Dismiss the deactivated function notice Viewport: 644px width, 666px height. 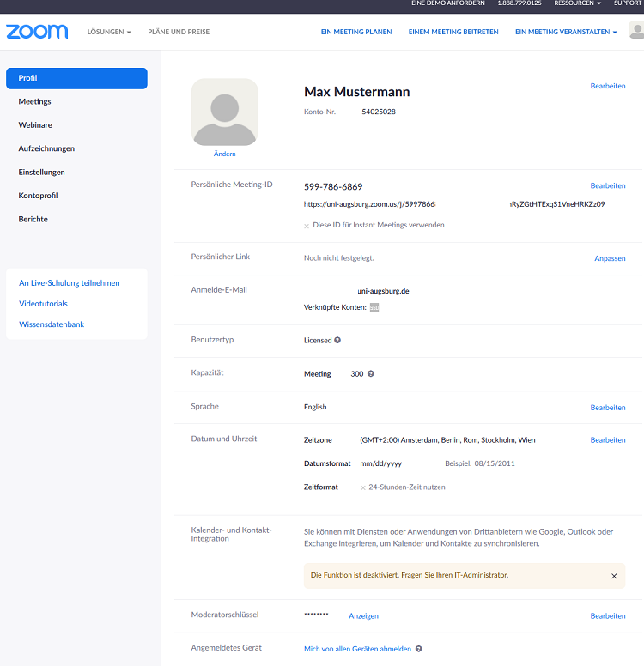click(x=614, y=576)
